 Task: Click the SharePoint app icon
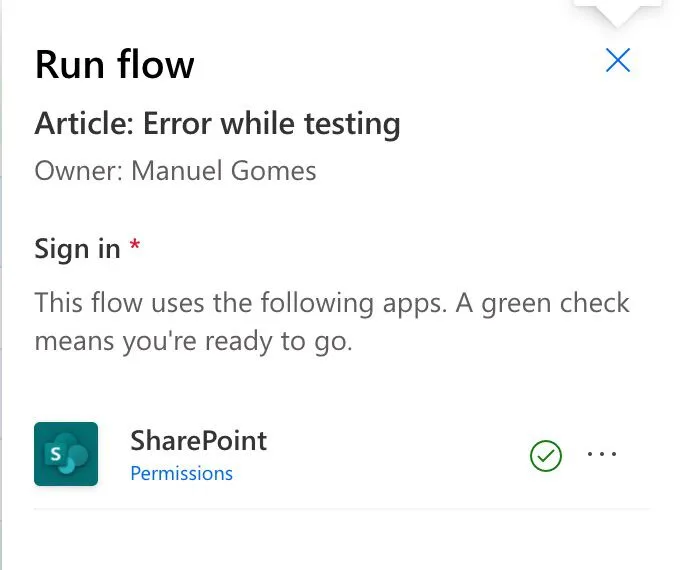click(x=66, y=454)
